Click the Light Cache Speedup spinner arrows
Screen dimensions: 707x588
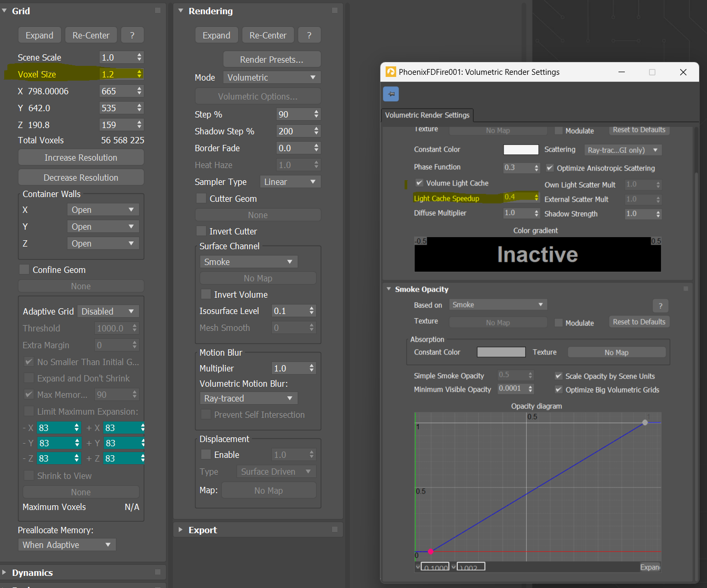(x=536, y=198)
